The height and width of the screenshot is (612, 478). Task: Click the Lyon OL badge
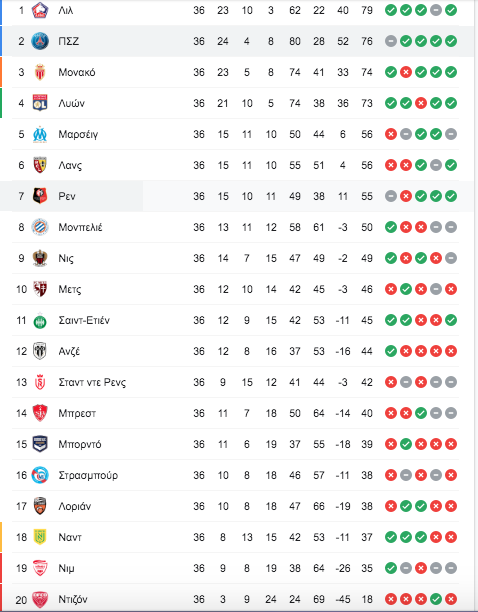pos(40,103)
